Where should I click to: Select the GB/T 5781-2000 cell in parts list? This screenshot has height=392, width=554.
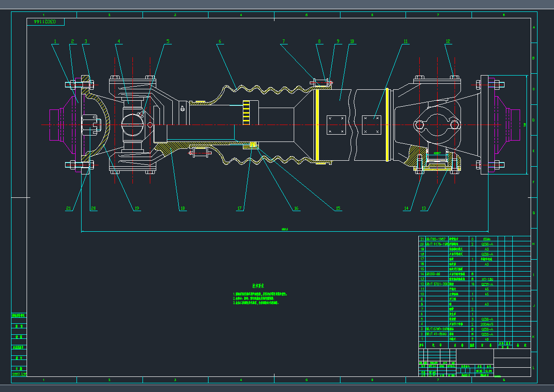point(435,284)
